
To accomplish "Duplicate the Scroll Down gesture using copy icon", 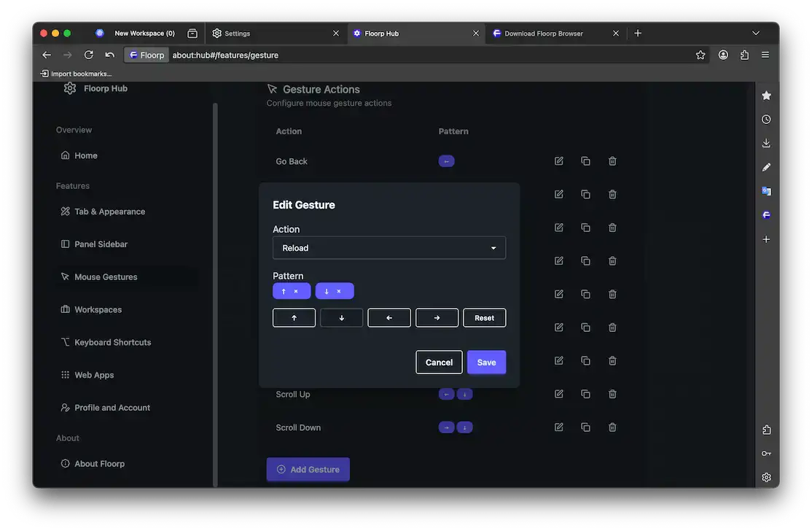I will [585, 427].
